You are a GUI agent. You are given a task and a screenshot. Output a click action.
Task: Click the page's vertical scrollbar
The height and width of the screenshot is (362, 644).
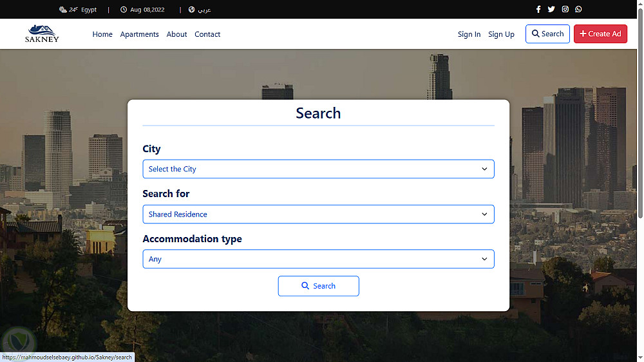tap(640, 113)
